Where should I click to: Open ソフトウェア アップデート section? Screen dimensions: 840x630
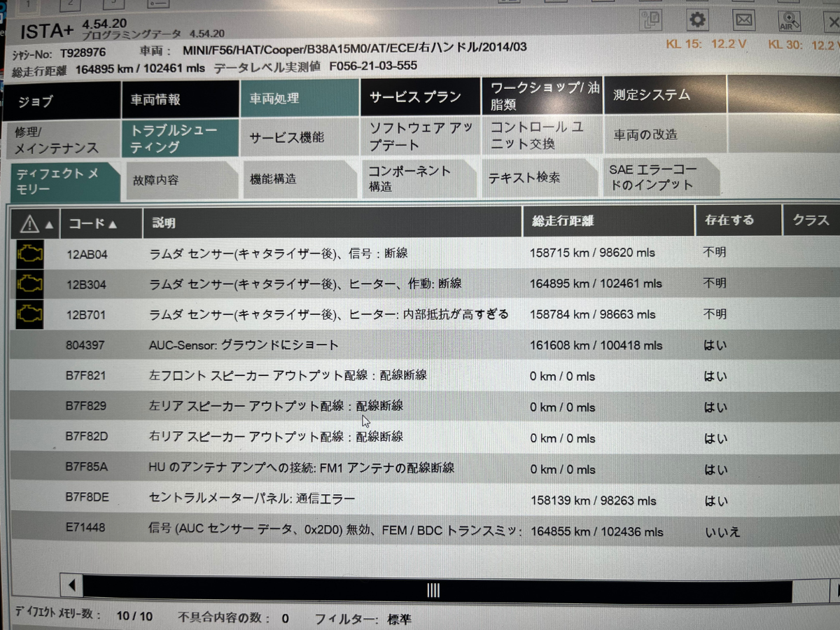(420, 136)
